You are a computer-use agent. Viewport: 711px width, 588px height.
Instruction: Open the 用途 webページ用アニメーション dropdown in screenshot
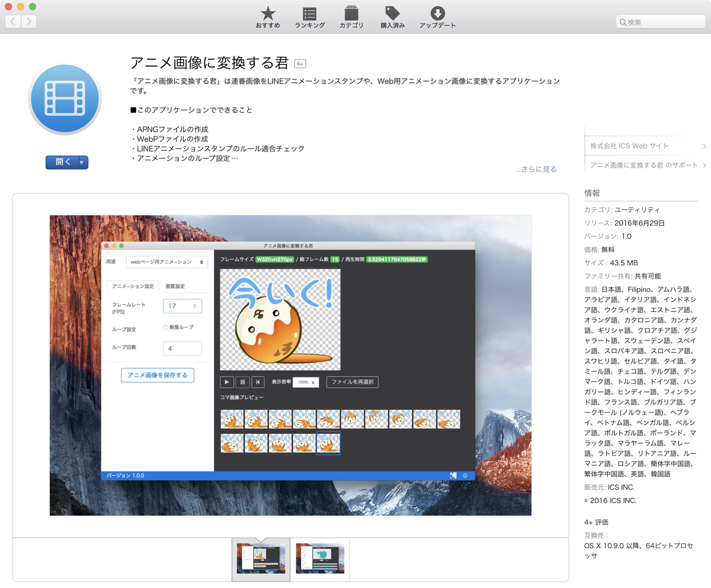coord(166,261)
